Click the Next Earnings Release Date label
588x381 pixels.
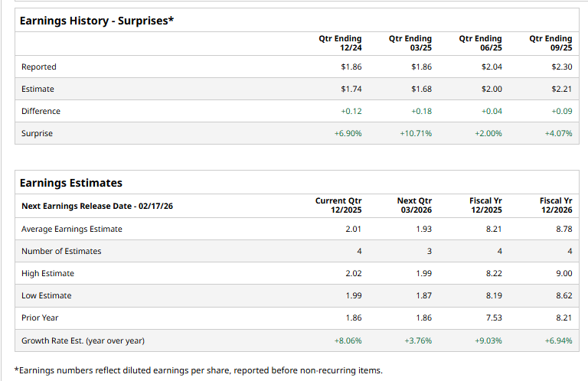(96, 206)
